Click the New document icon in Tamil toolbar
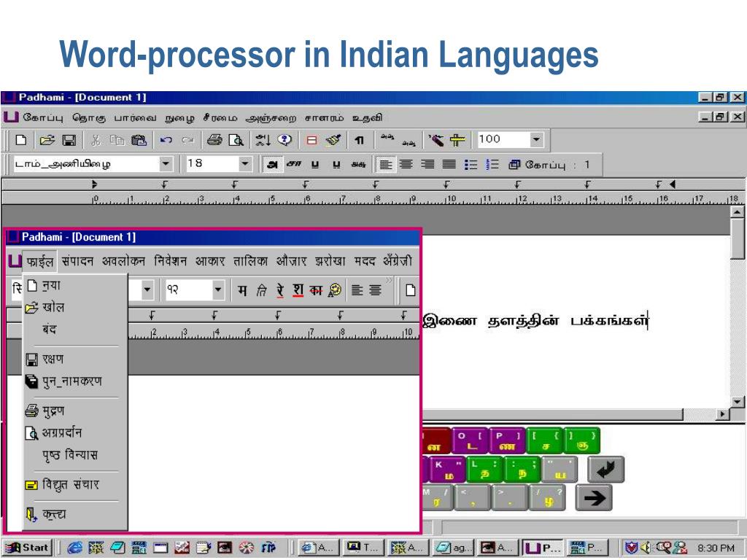 pos(21,140)
